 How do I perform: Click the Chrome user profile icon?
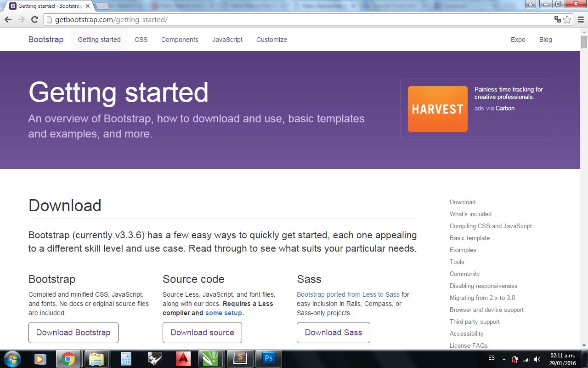pyautogui.click(x=531, y=4)
